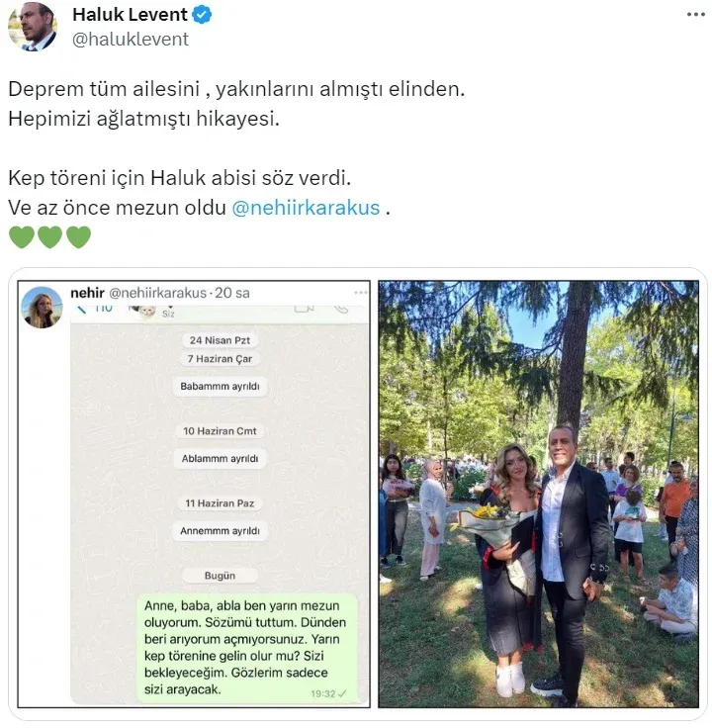The height and width of the screenshot is (728, 712).
Task: Open Haluk Levent's profile avatar
Action: pyautogui.click(x=32, y=26)
